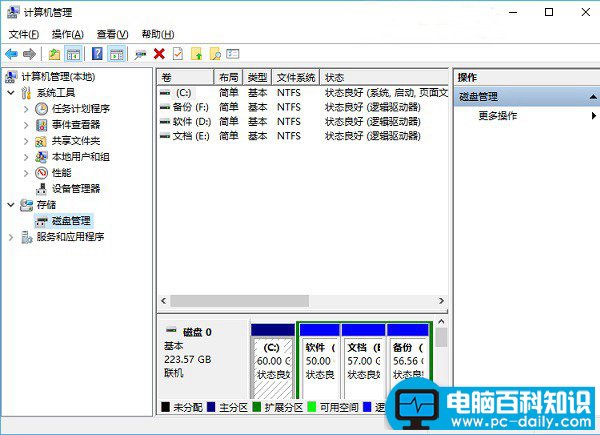Viewport: 600px width, 435px height.
Task: Toggle the Show/Hide action pane icon
Action: 116,54
